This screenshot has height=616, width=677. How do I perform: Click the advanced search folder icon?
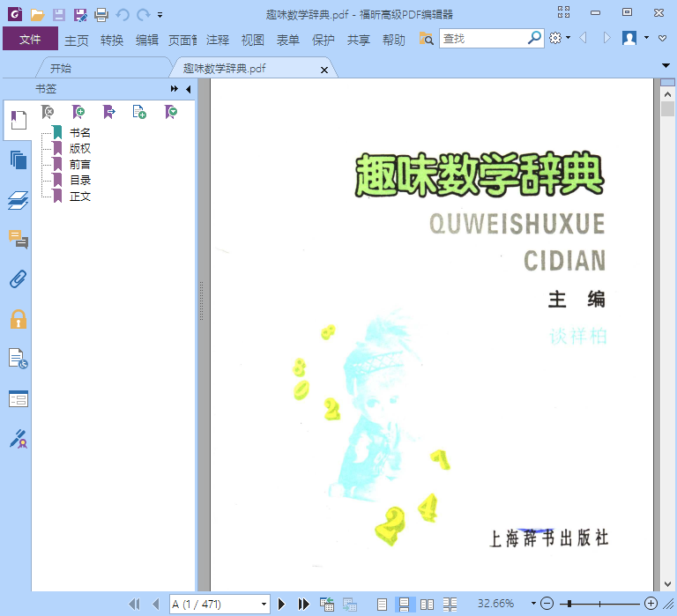(426, 39)
